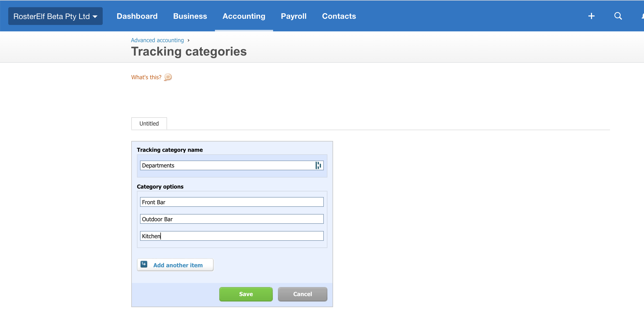Open the Dashboard menu
The height and width of the screenshot is (320, 644).
tap(137, 16)
